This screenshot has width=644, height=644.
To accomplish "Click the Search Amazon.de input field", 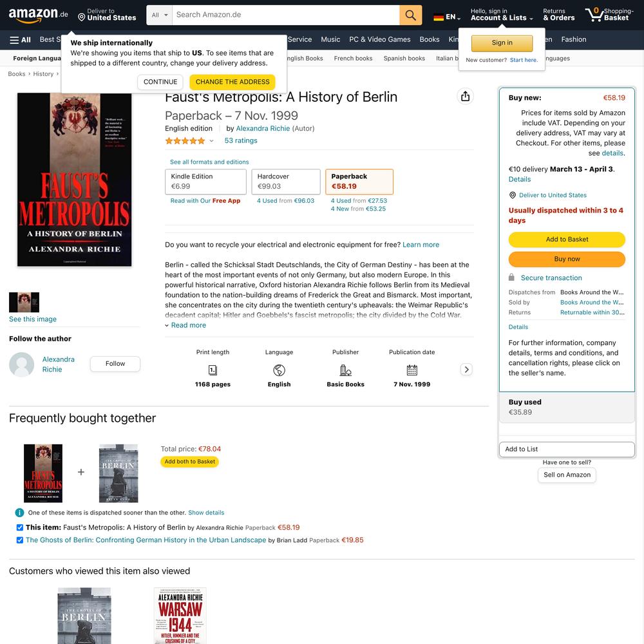I will coord(286,15).
